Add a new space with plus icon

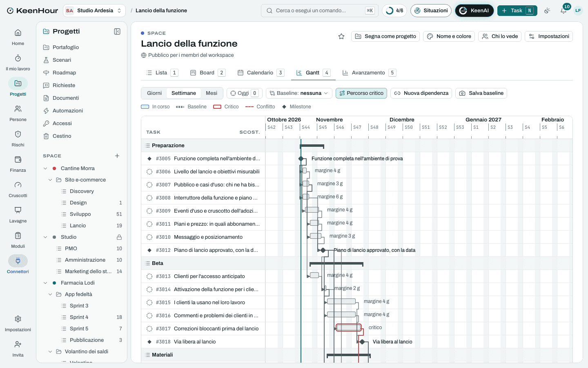(x=117, y=156)
